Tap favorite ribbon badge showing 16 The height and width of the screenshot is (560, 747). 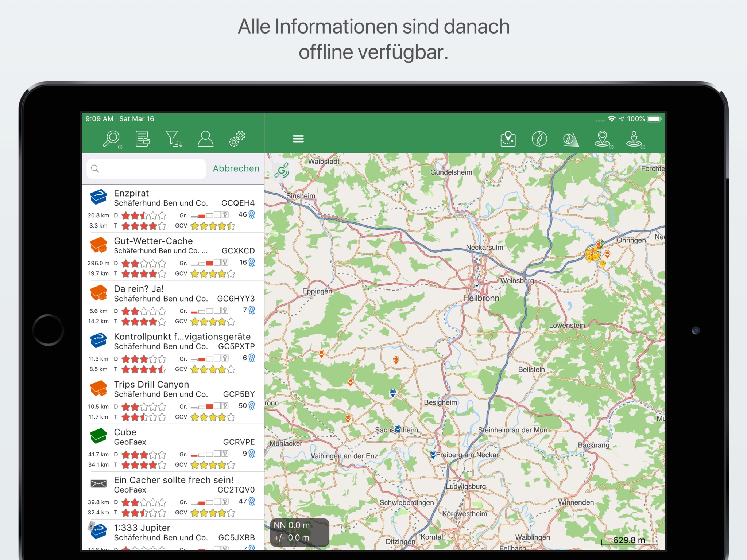coord(247,262)
